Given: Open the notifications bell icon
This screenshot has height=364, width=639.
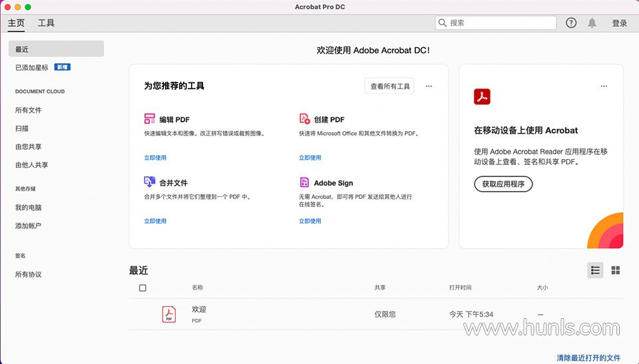Looking at the screenshot, I should pyautogui.click(x=592, y=23).
